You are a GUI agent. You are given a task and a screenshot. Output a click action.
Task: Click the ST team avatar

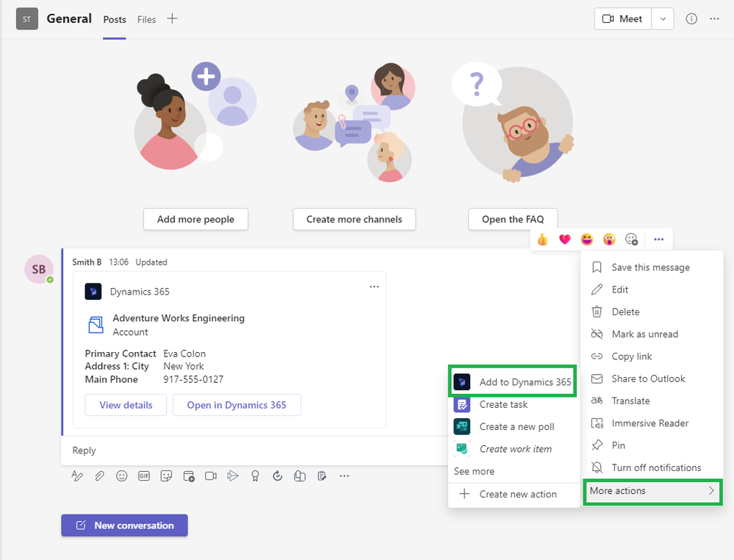point(27,19)
